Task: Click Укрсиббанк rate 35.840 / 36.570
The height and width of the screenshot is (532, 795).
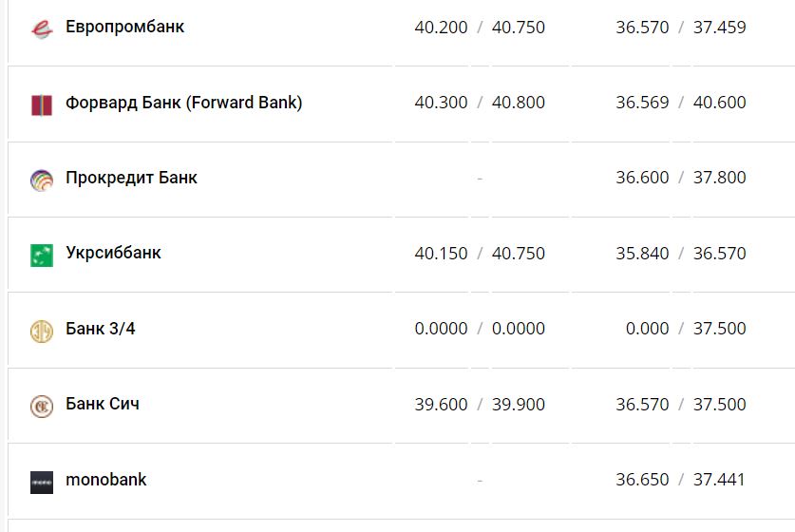Action: [680, 254]
